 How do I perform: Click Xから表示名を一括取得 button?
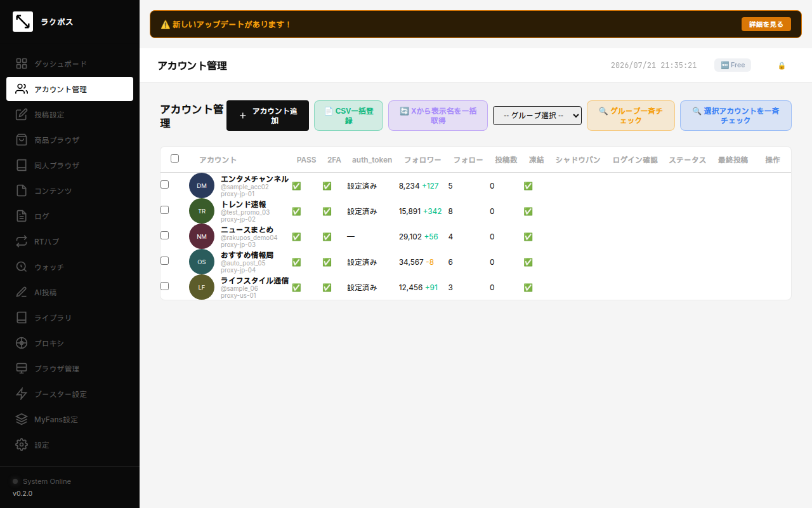point(438,116)
